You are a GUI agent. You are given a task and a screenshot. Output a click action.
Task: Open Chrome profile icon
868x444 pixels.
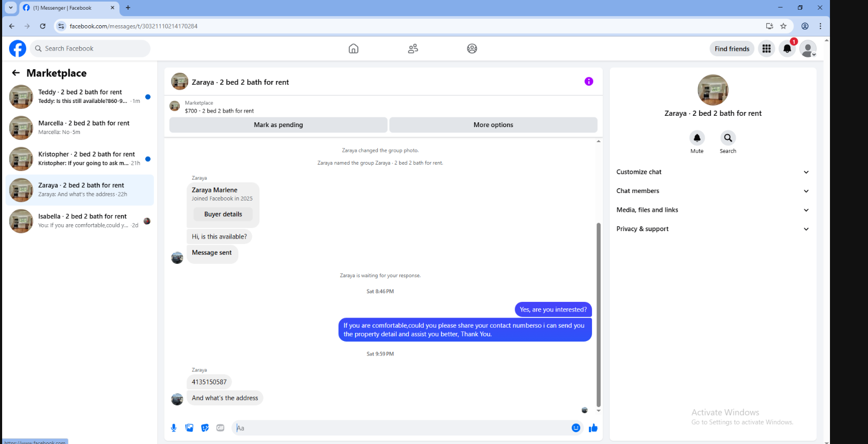point(805,26)
